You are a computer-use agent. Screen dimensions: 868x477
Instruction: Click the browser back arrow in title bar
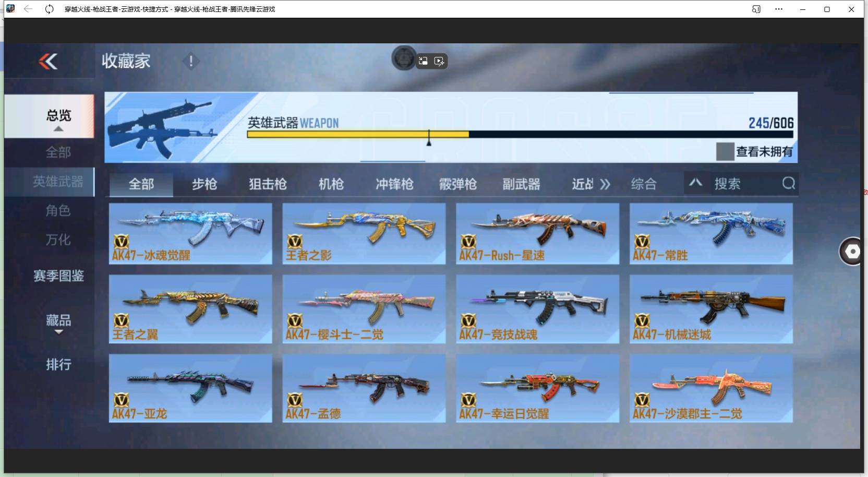(x=28, y=9)
